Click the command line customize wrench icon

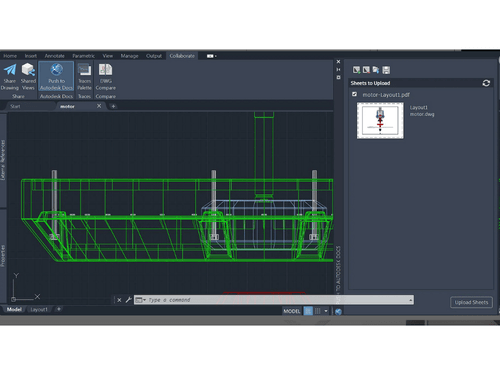coord(128,300)
